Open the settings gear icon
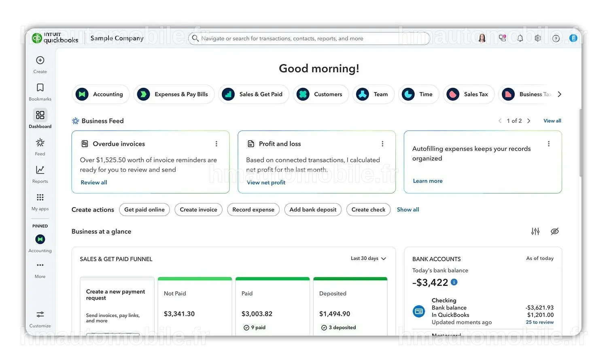Screen dimensions: 607x364 point(538,38)
